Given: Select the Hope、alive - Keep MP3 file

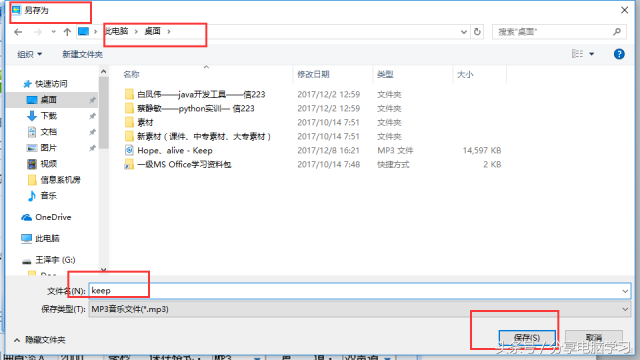Looking at the screenshot, I should tap(175, 151).
